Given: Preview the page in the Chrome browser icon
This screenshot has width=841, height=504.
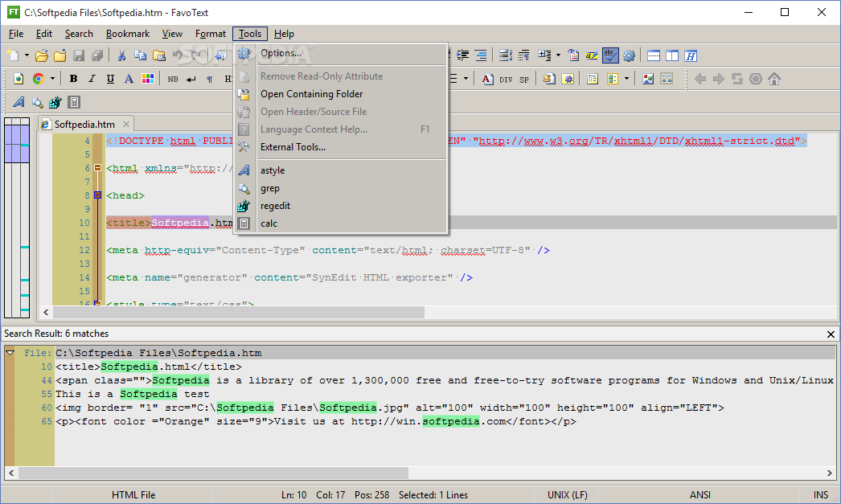Looking at the screenshot, I should click(x=38, y=79).
